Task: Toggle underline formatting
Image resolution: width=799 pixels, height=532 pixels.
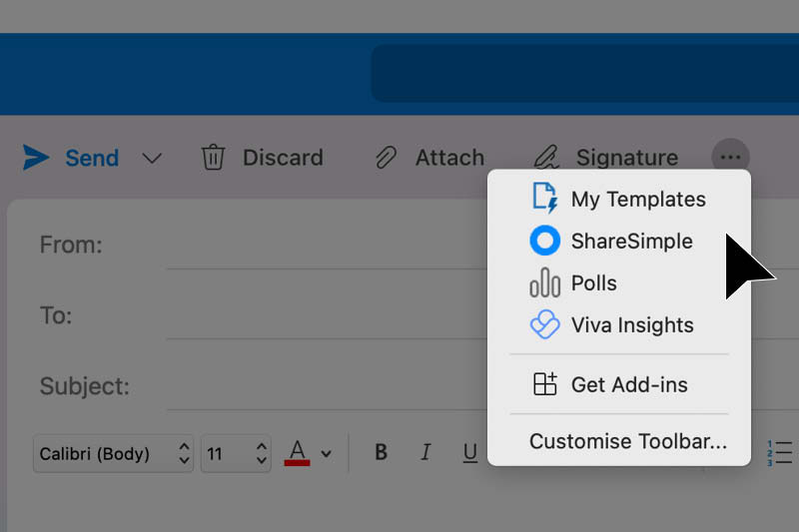Action: [469, 452]
